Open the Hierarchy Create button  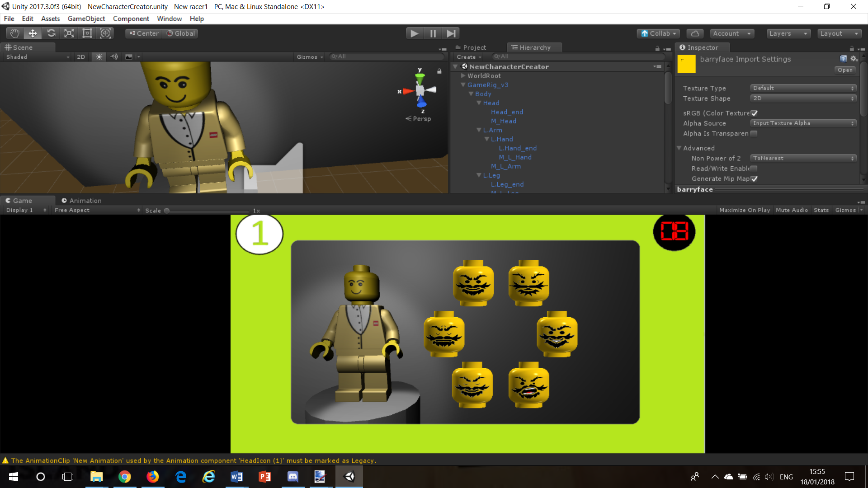pos(468,57)
